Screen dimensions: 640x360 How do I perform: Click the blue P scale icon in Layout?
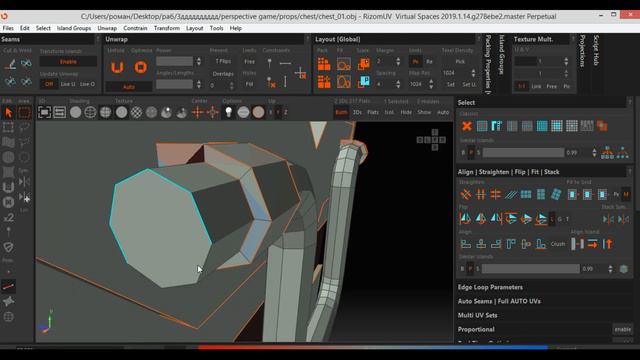click(363, 82)
